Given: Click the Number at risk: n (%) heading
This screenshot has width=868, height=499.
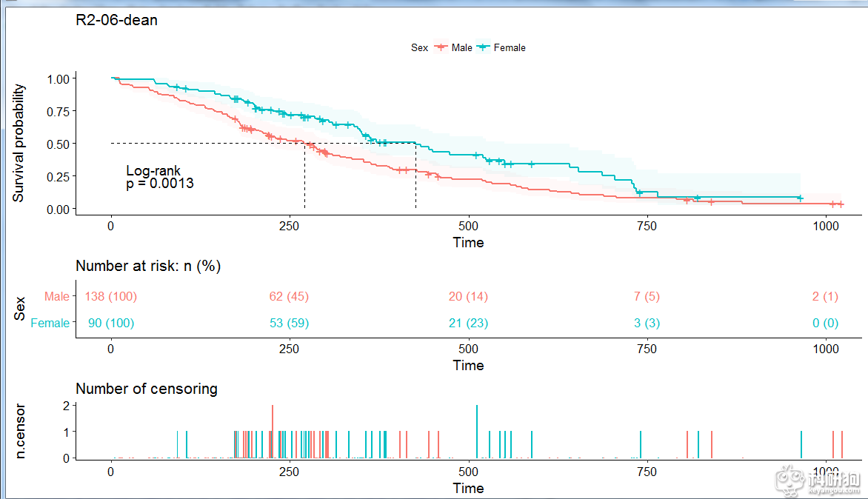Looking at the screenshot, I should tap(148, 266).
